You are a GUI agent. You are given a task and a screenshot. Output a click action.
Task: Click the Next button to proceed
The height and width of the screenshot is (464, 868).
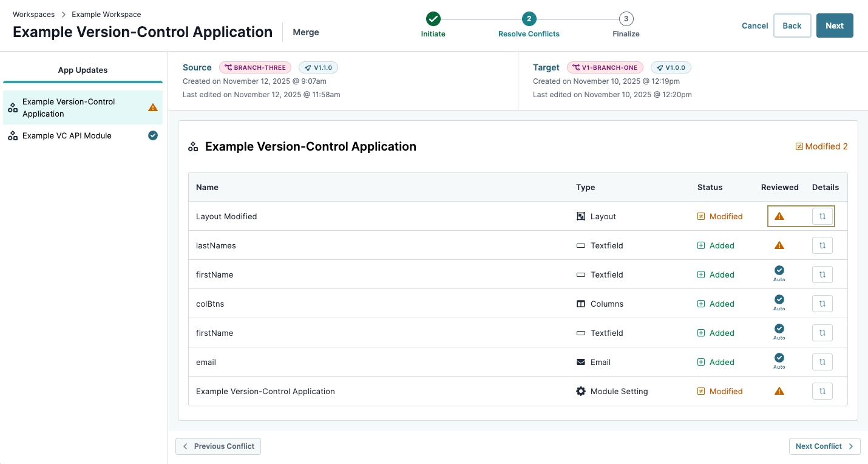coord(835,26)
